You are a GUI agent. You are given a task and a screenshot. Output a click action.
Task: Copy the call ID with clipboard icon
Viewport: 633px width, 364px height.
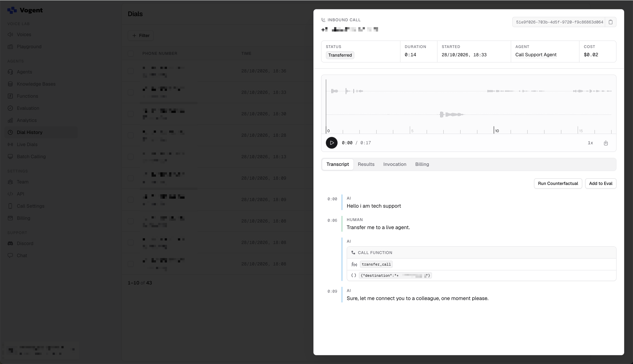point(610,22)
